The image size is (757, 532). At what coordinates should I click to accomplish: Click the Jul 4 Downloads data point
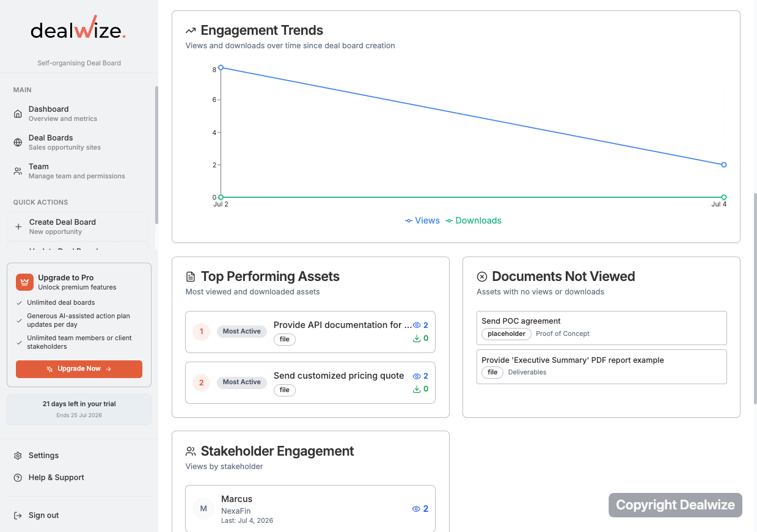coord(723,197)
